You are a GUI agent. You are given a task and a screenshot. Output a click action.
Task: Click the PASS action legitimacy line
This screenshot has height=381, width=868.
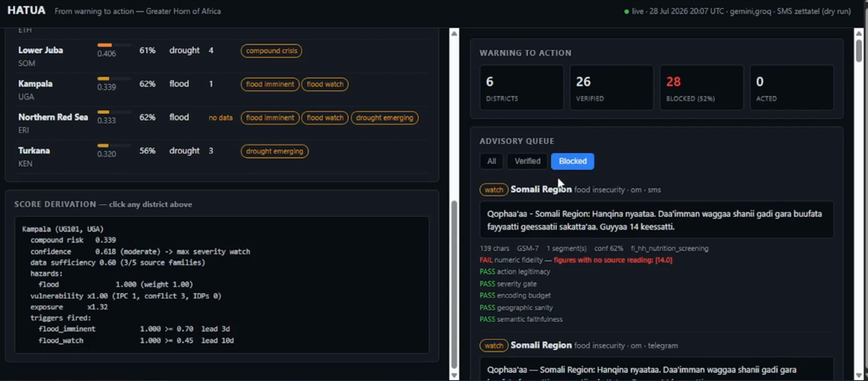(x=515, y=272)
